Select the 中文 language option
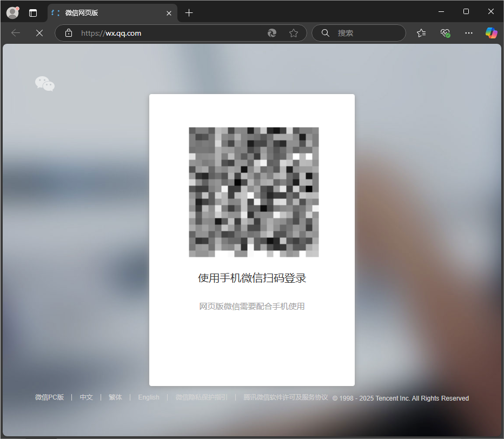 click(86, 397)
